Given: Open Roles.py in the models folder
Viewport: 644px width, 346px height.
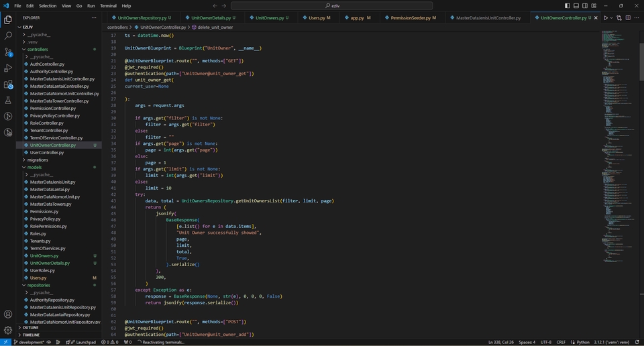Looking at the screenshot, I should pyautogui.click(x=38, y=233).
